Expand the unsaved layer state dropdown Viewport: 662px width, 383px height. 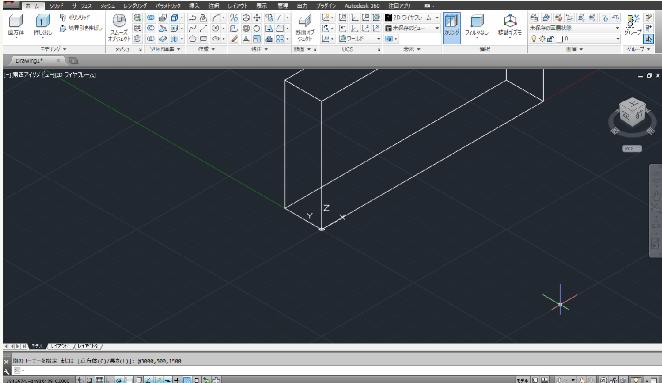tap(575, 28)
